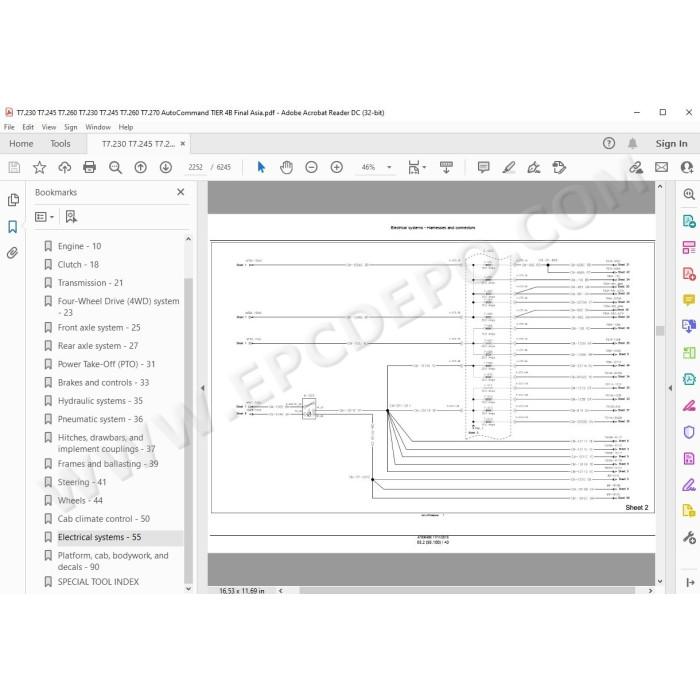Switch to the Tools tab
The height and width of the screenshot is (700, 700).
[60, 144]
